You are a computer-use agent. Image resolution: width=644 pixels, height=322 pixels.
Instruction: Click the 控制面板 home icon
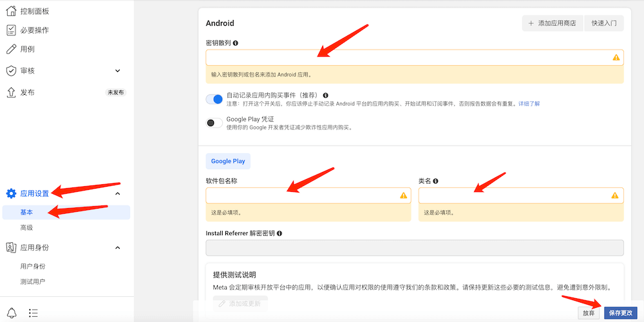coord(11,11)
